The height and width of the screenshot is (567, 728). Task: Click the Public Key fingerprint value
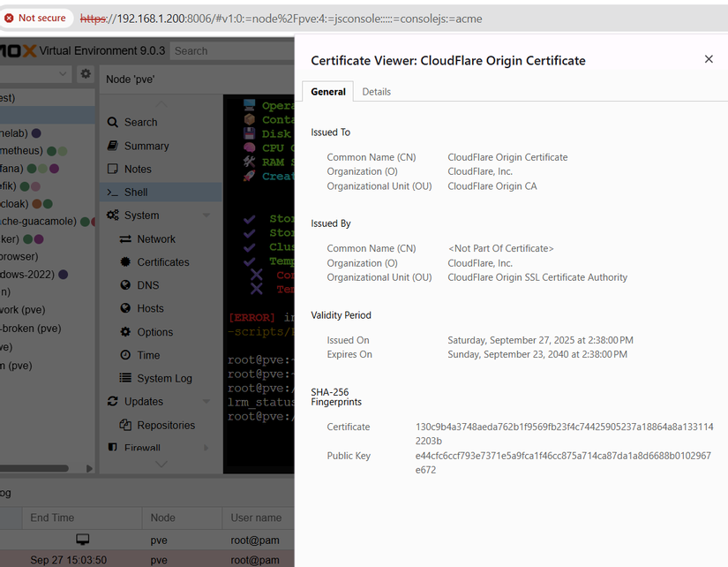click(563, 463)
